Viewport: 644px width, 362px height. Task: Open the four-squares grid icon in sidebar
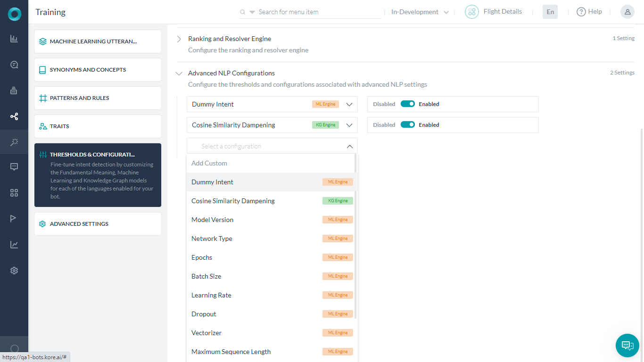click(x=14, y=193)
